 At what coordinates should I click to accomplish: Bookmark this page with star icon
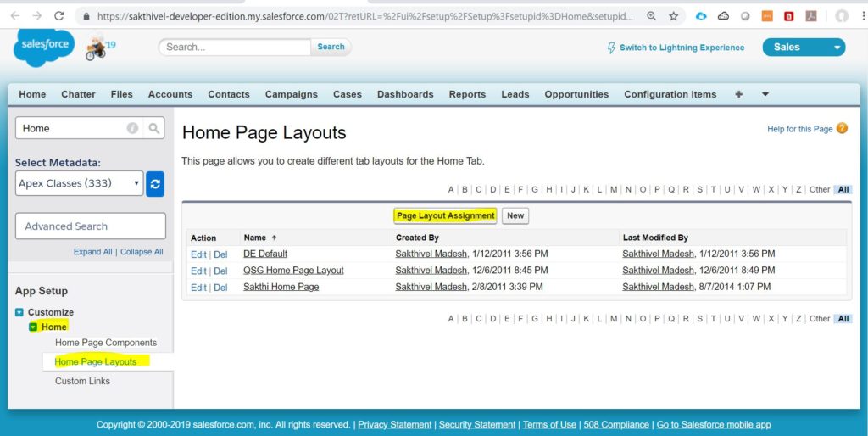[x=674, y=16]
